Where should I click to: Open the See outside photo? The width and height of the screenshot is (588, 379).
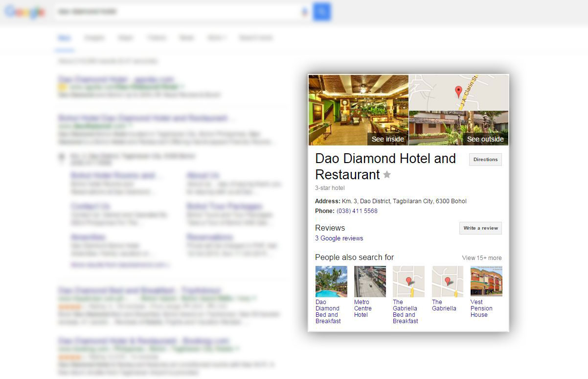click(458, 128)
